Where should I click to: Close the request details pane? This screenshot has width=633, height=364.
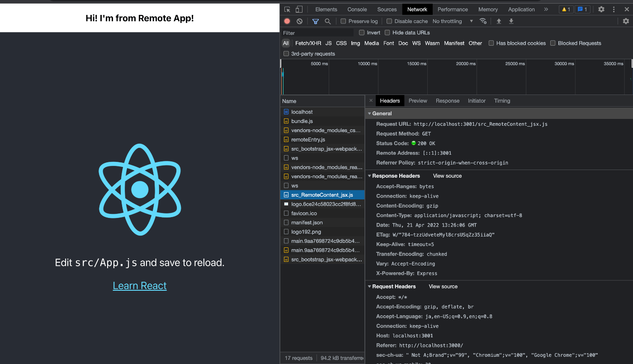[x=371, y=101]
